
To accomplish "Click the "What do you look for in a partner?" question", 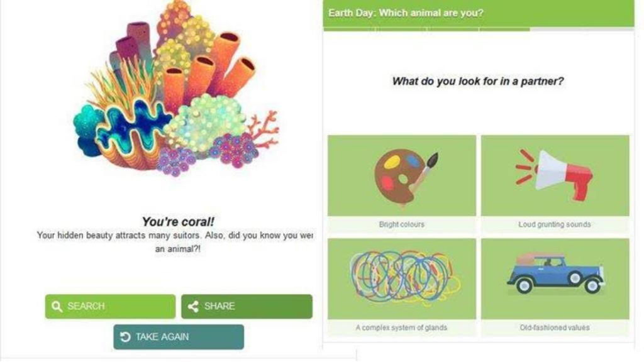I will coord(478,81).
